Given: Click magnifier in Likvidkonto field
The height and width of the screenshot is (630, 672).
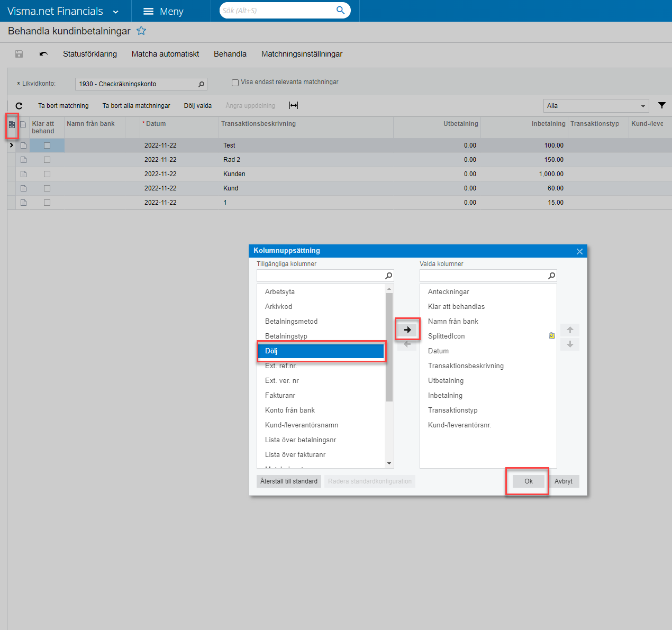Looking at the screenshot, I should coord(201,84).
